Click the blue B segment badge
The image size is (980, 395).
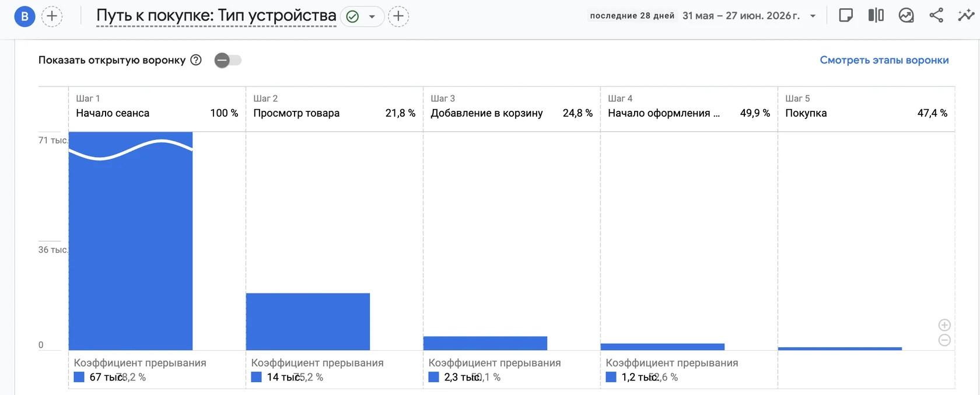[x=24, y=16]
